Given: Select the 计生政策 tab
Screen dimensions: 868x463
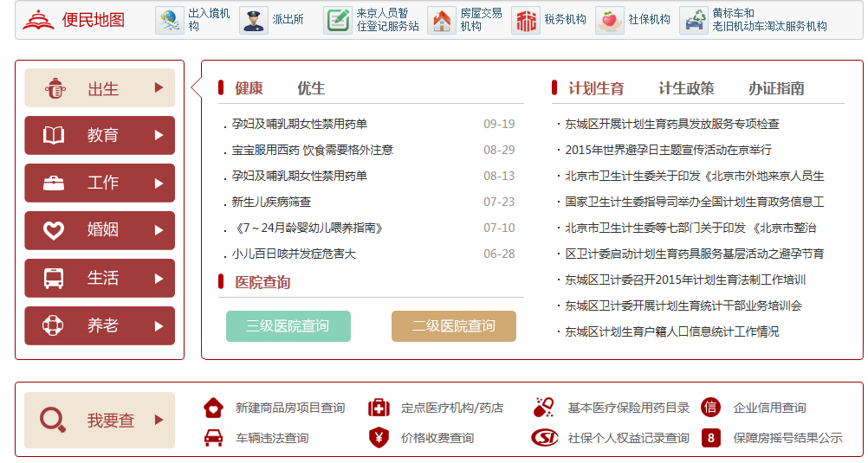Looking at the screenshot, I should click(686, 88).
